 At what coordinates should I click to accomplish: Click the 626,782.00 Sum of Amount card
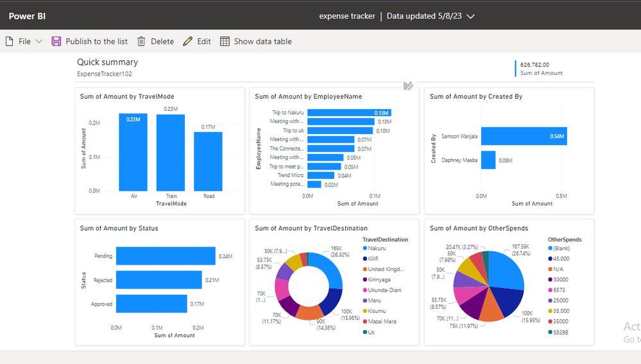[538, 69]
